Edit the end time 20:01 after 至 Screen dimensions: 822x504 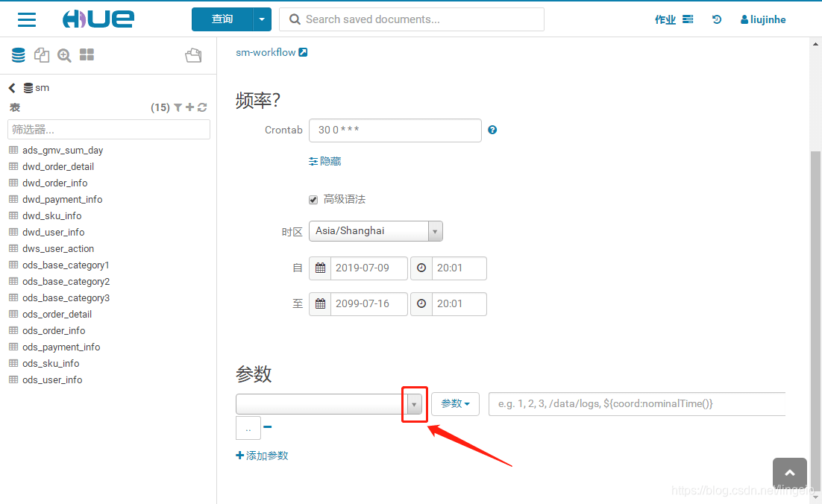point(459,304)
